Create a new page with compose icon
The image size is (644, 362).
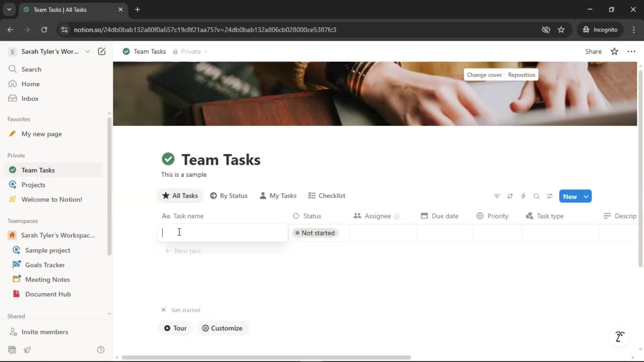click(x=102, y=51)
